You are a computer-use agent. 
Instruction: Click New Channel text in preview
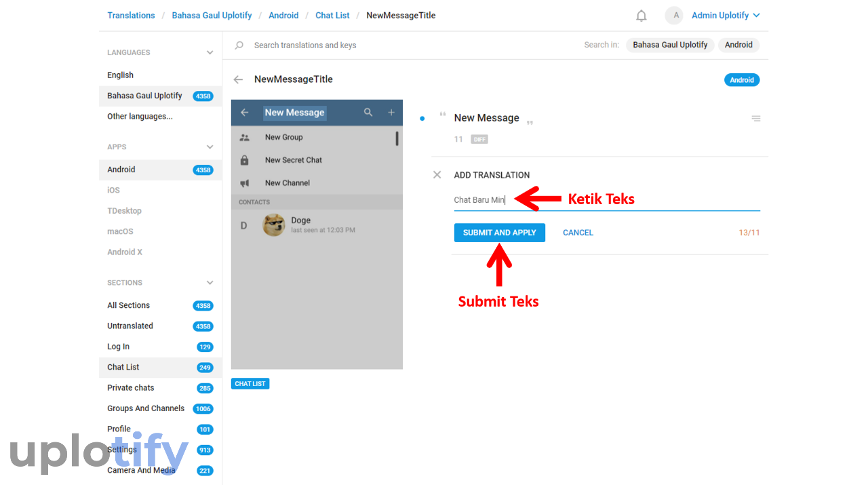tap(288, 183)
